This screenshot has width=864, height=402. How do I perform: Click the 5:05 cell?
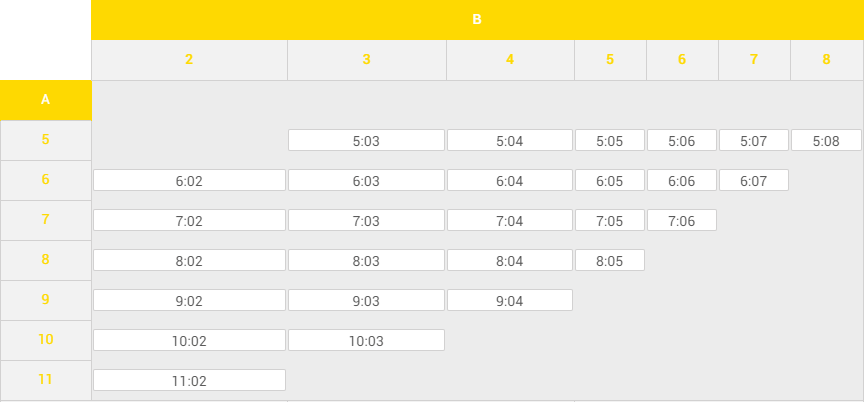[x=609, y=141]
